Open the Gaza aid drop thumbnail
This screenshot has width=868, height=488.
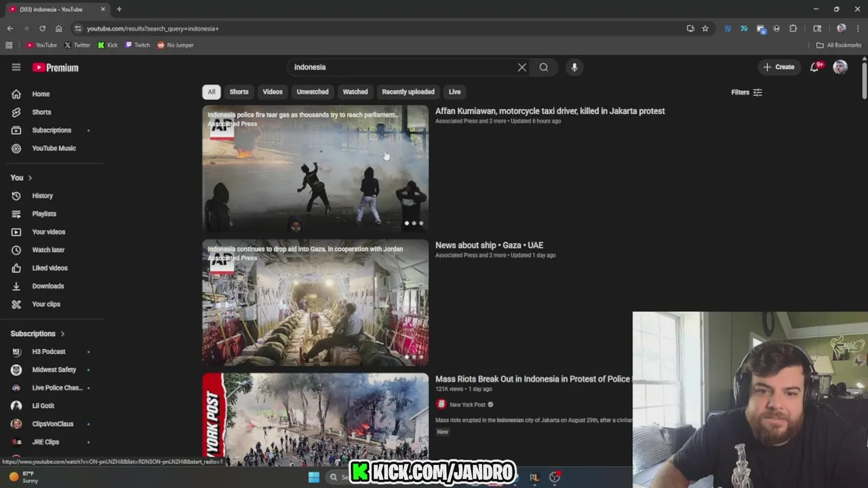click(315, 303)
